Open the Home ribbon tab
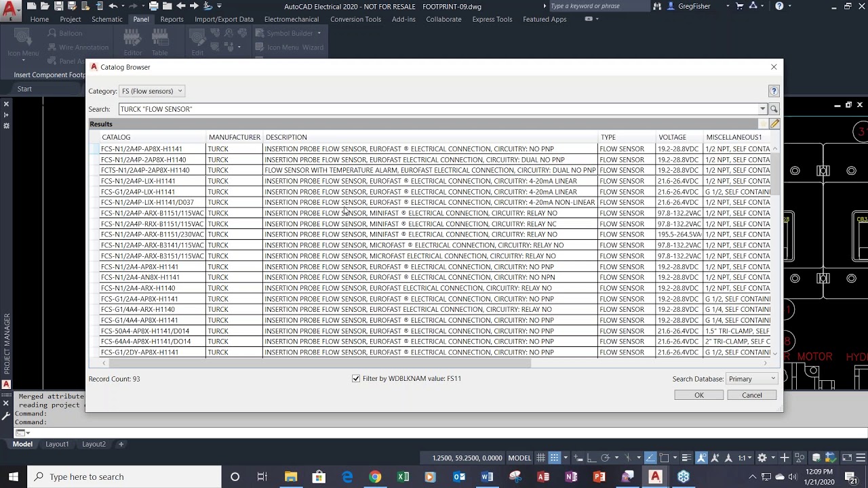The image size is (868, 488). [39, 19]
